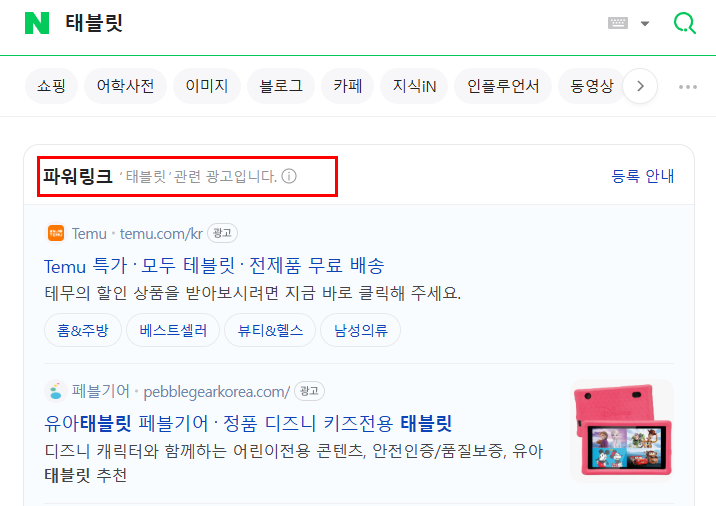Click the 베스트셀러 sub-link chip
This screenshot has width=716, height=506.
173,330
